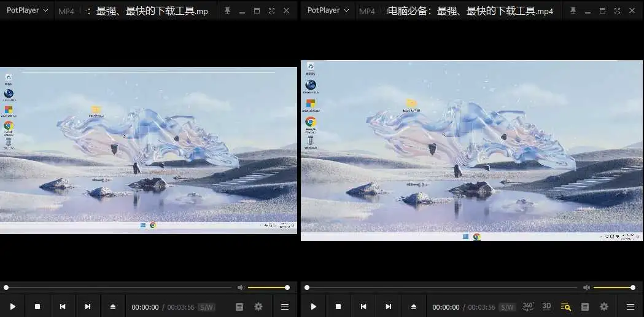
Task: Stop playback in right PotPlayer window
Action: 338,307
